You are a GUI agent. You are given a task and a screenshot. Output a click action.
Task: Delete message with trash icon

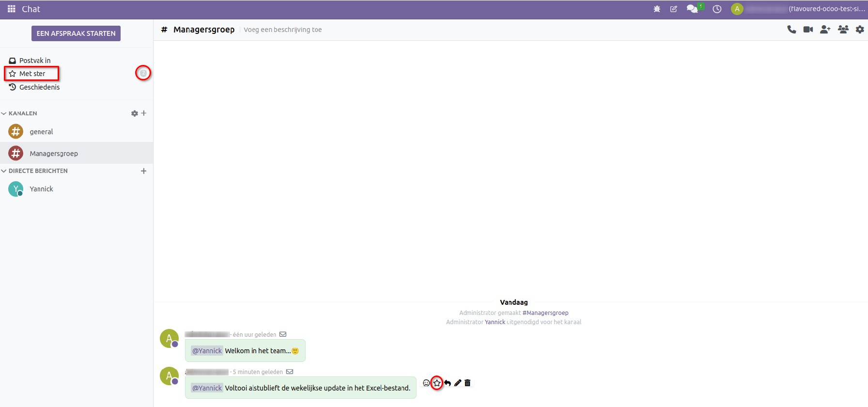click(x=467, y=383)
